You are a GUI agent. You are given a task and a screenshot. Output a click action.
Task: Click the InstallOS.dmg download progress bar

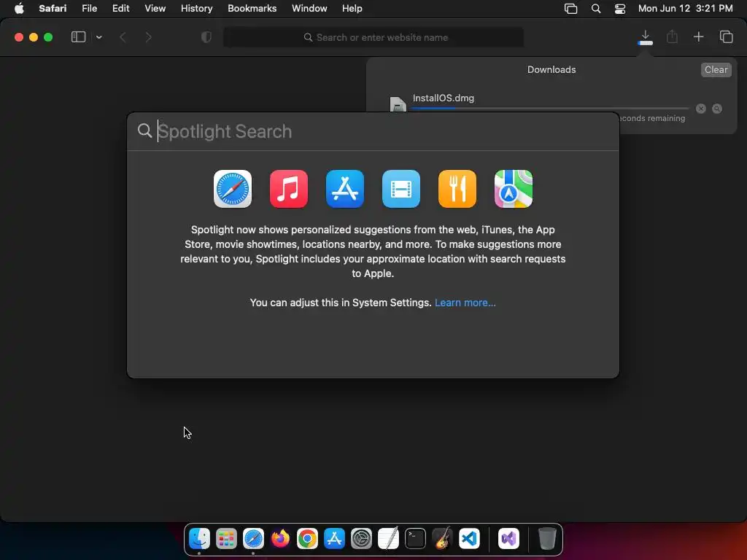coord(550,109)
